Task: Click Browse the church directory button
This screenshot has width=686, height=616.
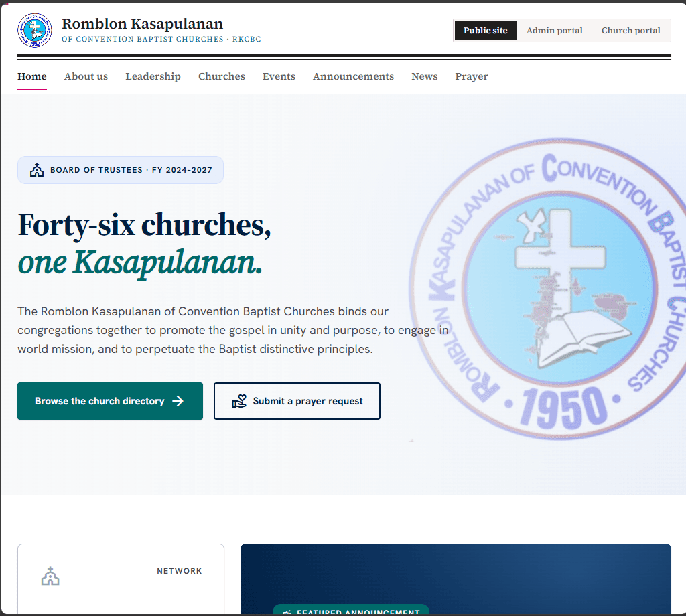Action: (111, 401)
